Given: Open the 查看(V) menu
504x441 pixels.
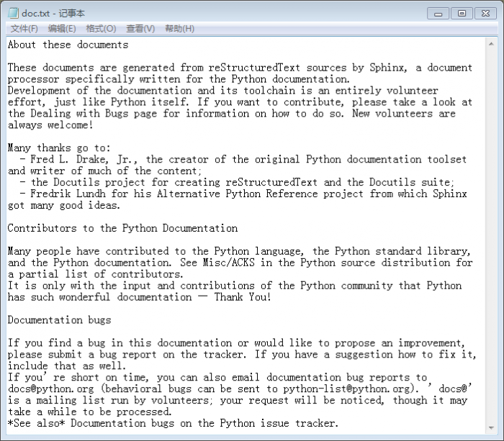Looking at the screenshot, I should click(x=140, y=29).
